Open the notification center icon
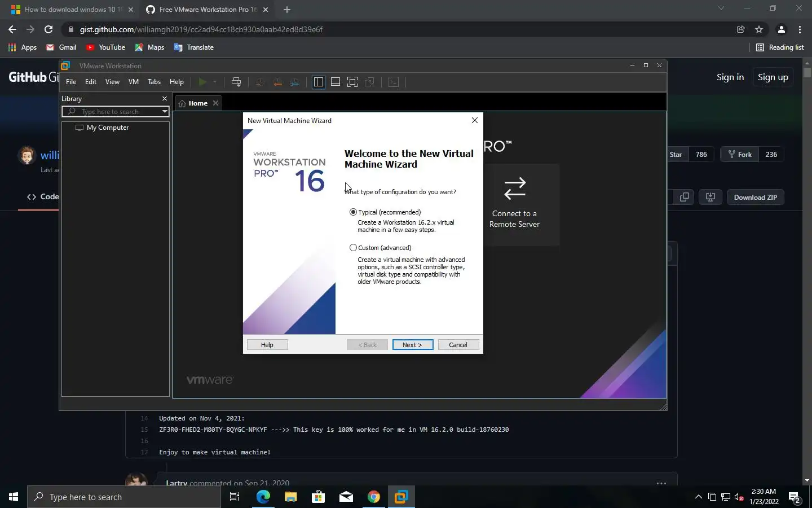This screenshot has height=508, width=812. coord(795,497)
